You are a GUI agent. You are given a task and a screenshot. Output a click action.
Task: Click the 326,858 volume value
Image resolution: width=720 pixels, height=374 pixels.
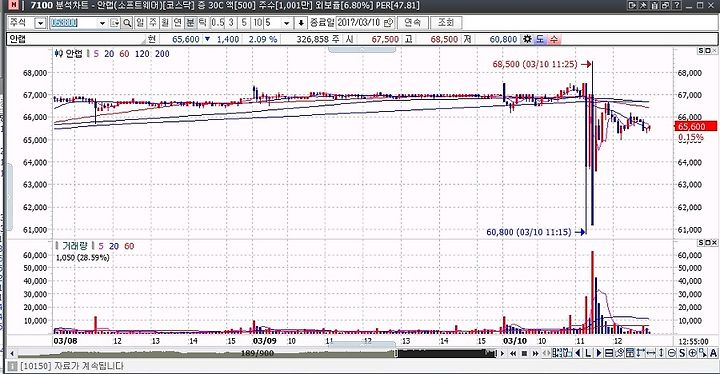tap(312, 40)
